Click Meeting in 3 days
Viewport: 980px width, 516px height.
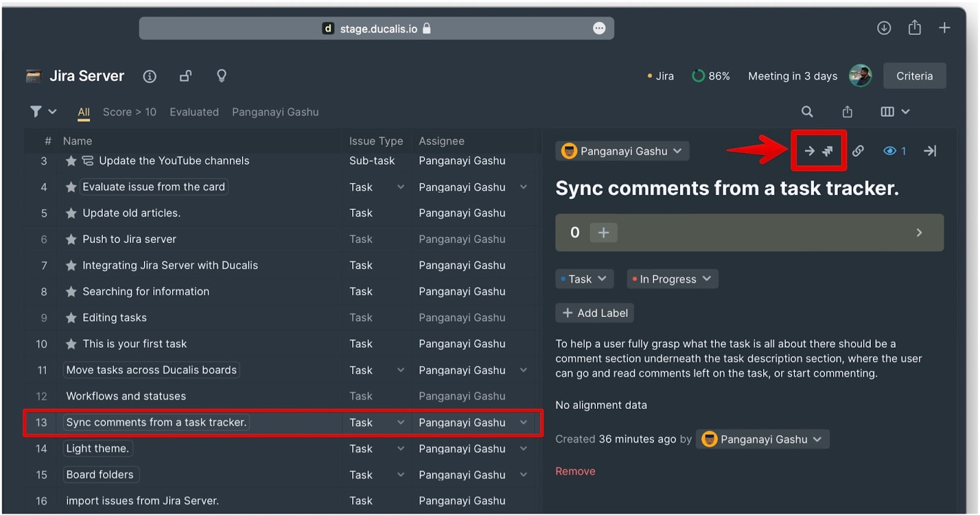point(793,76)
